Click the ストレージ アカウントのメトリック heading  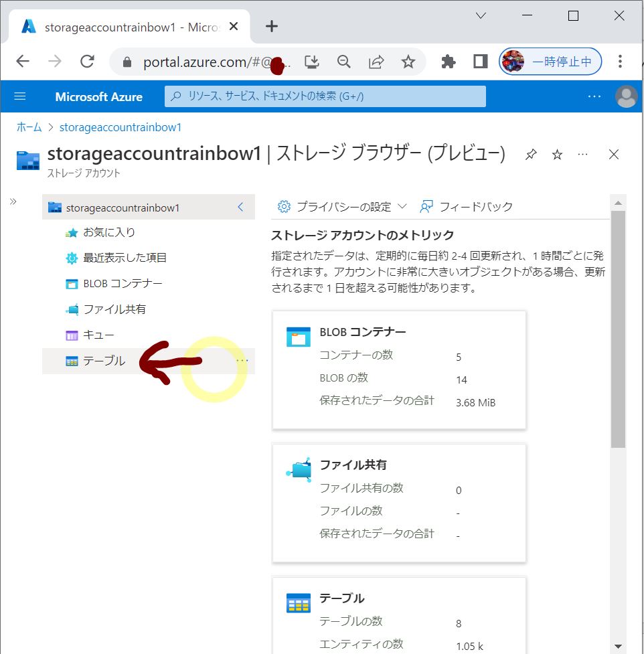362,235
